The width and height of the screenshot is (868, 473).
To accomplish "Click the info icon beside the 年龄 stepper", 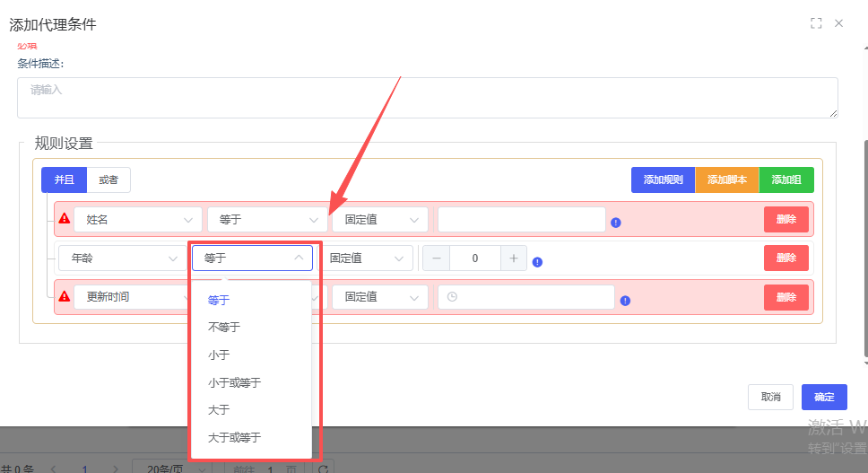I will 537,262.
